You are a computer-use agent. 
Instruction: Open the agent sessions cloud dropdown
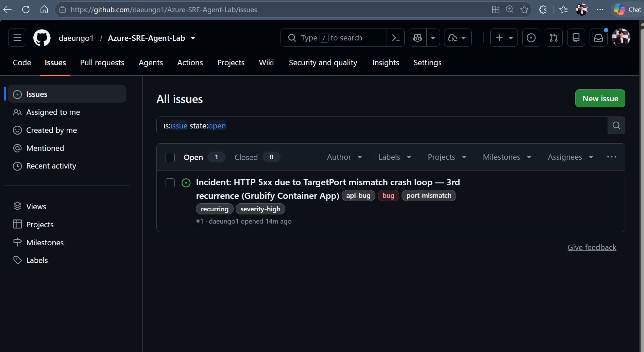458,38
